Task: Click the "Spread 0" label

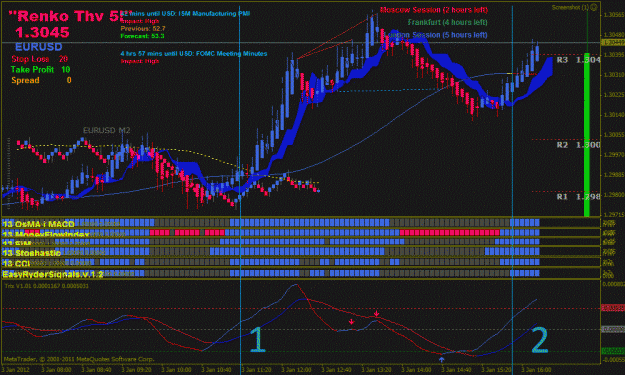Action: click(x=41, y=80)
